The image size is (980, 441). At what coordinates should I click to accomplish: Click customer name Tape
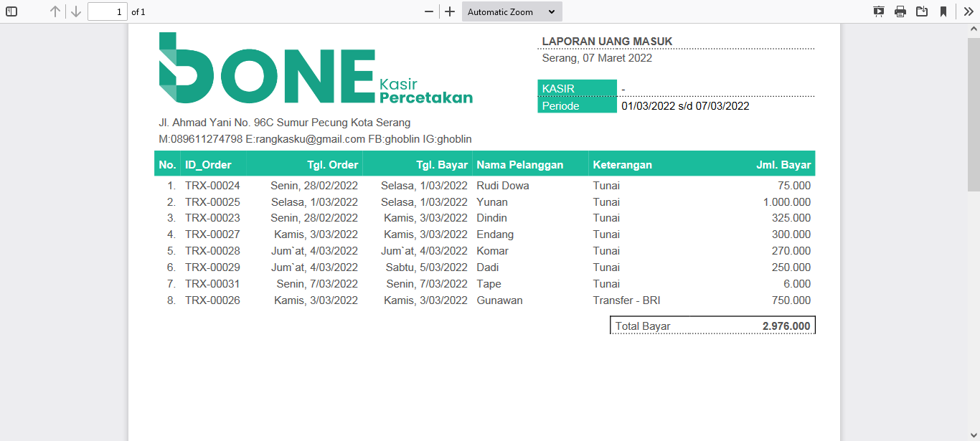pyautogui.click(x=489, y=284)
